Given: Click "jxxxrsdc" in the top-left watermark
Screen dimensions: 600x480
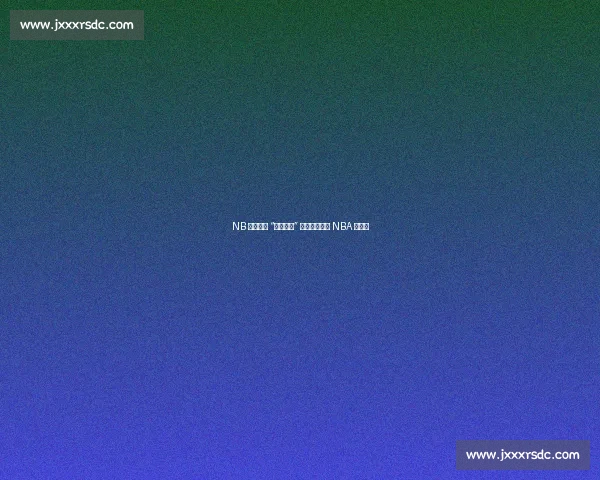Looking at the screenshot, I should click(77, 25).
